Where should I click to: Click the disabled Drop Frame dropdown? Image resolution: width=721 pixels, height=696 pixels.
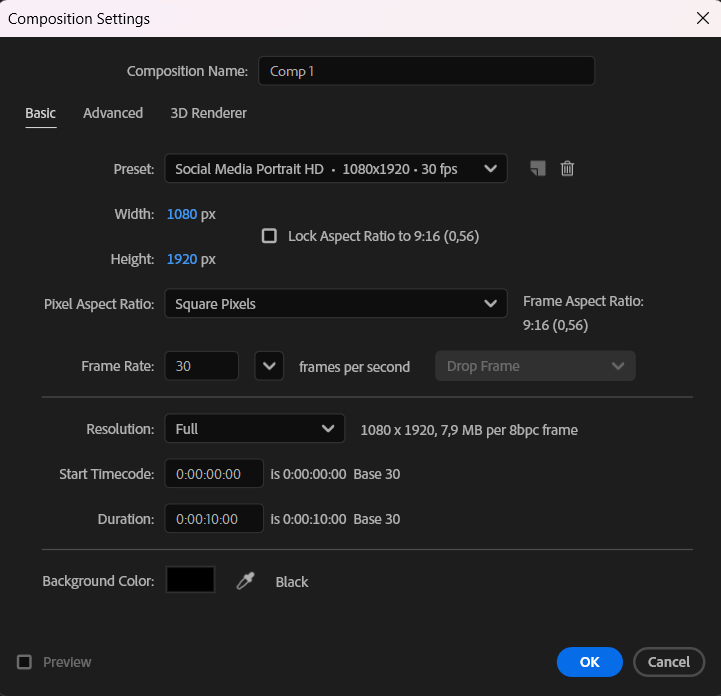[535, 366]
